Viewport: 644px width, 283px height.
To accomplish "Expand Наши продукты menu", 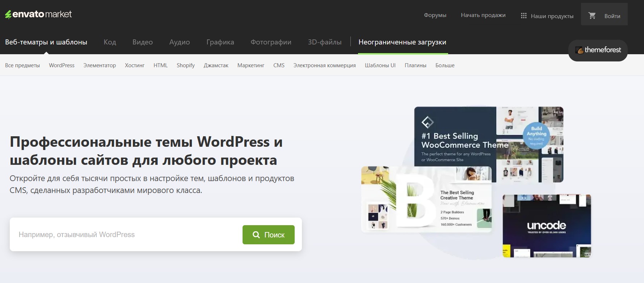I will pyautogui.click(x=552, y=16).
